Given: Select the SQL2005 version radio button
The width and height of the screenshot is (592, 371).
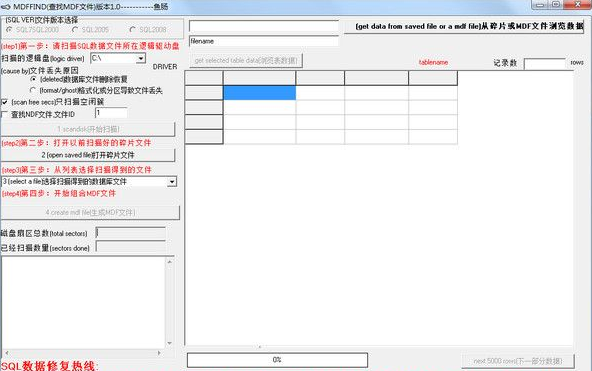Looking at the screenshot, I should click(75, 29).
